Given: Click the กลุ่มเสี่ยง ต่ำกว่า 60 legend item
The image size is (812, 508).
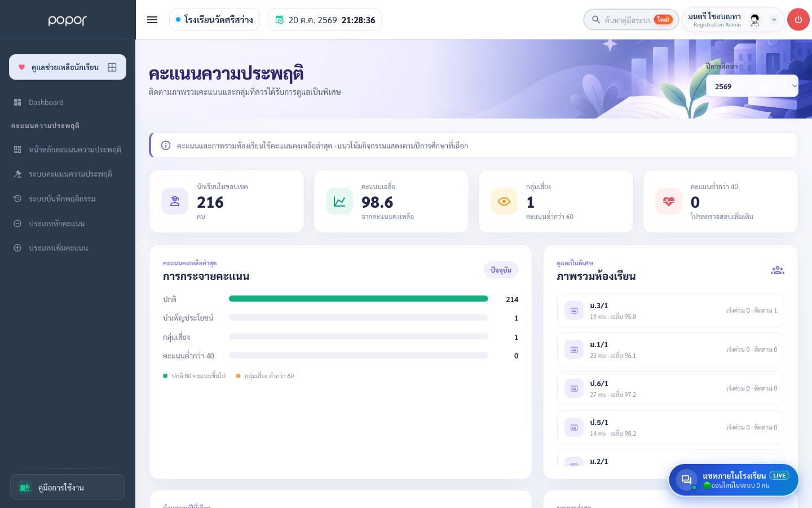Looking at the screenshot, I should [265, 376].
